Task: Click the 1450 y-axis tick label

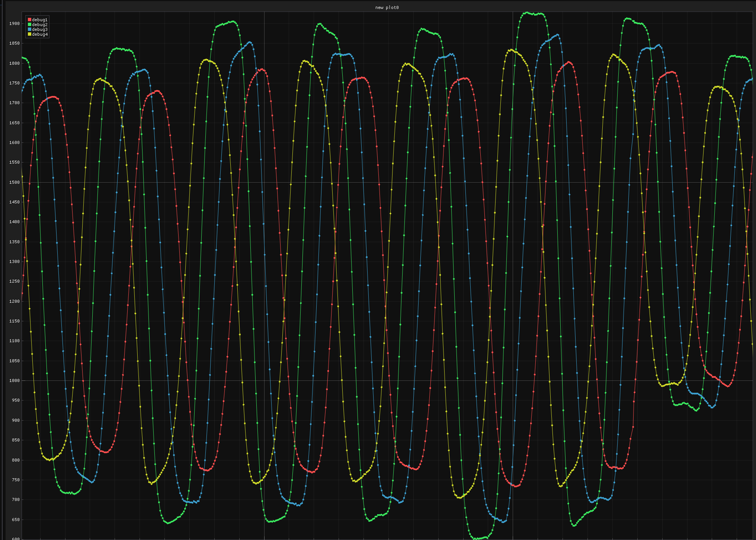Action: [15, 202]
